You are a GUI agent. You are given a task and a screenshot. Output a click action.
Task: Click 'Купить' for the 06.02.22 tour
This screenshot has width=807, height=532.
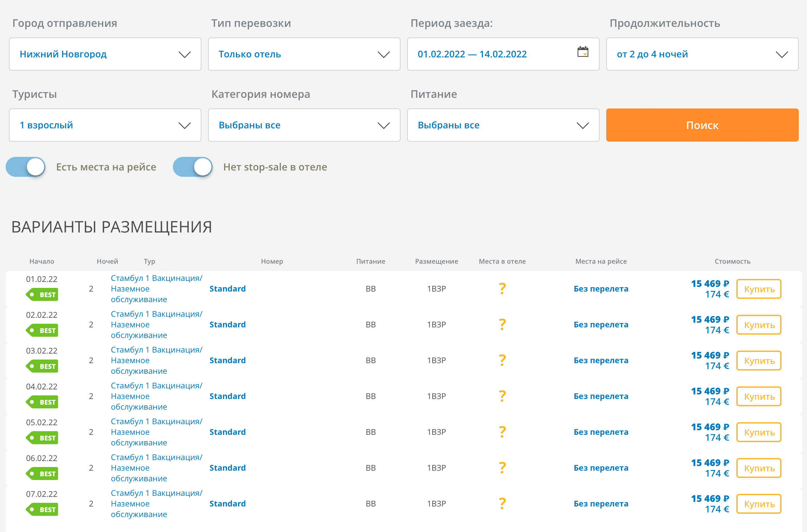[759, 468]
